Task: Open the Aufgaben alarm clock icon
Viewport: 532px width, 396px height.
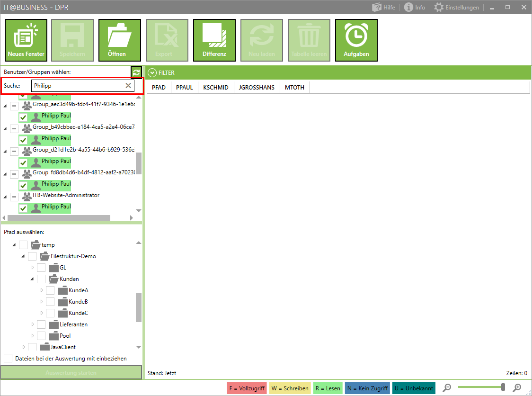Action: (x=356, y=40)
